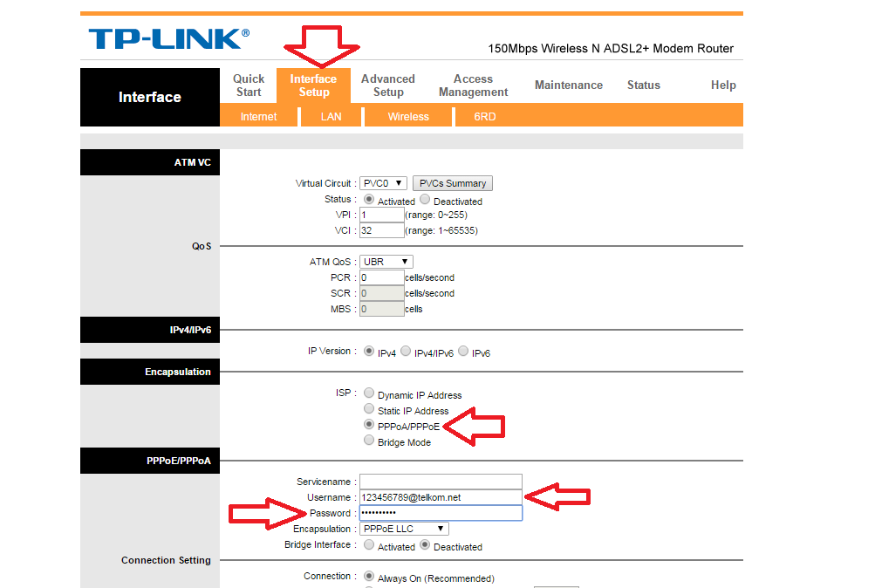Open the Advanced Setup tab

(388, 85)
